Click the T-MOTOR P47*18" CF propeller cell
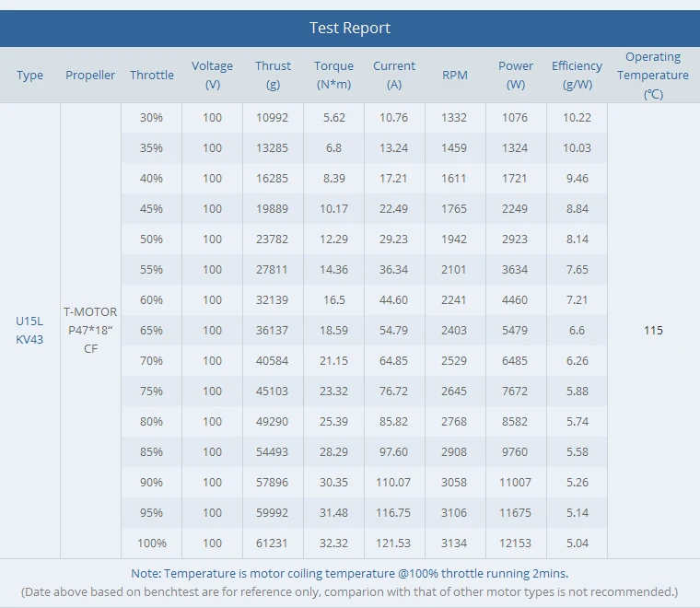 [x=90, y=330]
